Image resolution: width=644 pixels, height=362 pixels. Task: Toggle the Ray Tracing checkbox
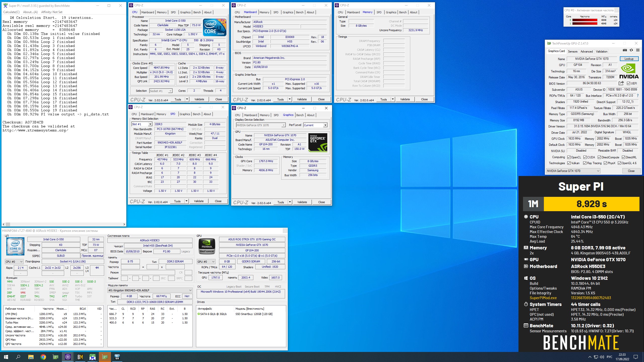585,163
